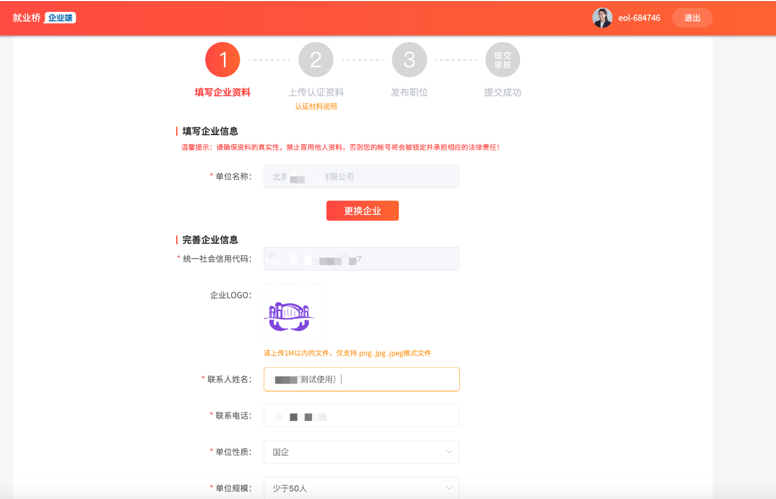Go to the 填写企业资料 step label
This screenshot has height=499, width=776.
click(x=222, y=92)
